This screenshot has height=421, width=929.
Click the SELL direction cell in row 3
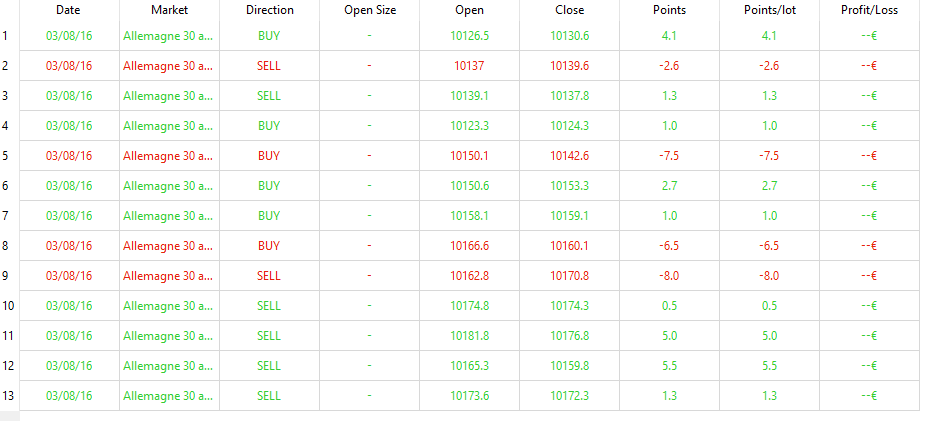[269, 96]
